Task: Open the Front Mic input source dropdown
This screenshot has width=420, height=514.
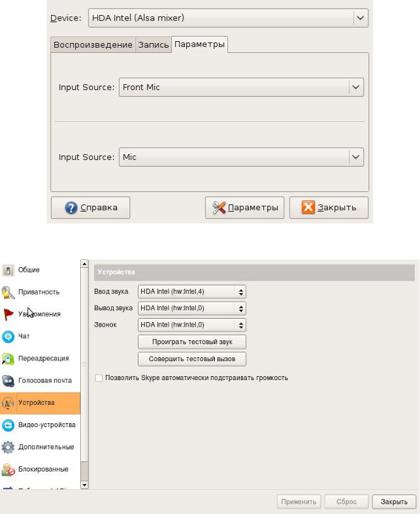Action: tap(241, 88)
